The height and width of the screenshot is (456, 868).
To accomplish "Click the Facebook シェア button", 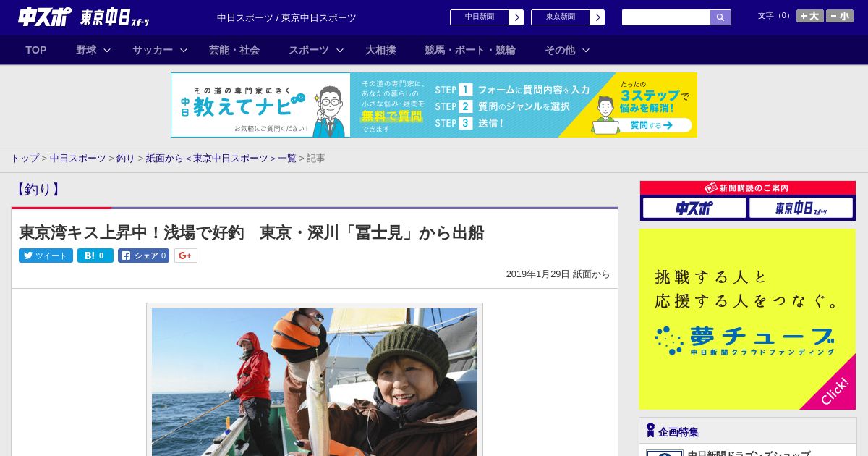I will [x=143, y=256].
